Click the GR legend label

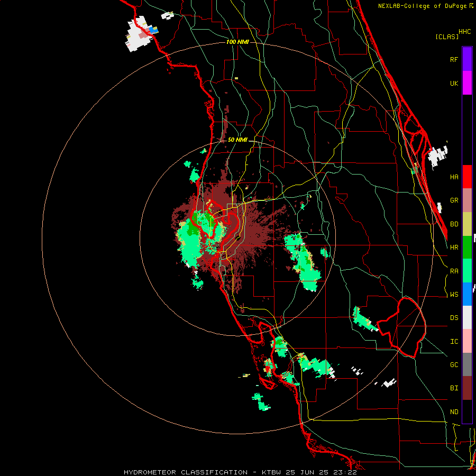pyautogui.click(x=454, y=200)
